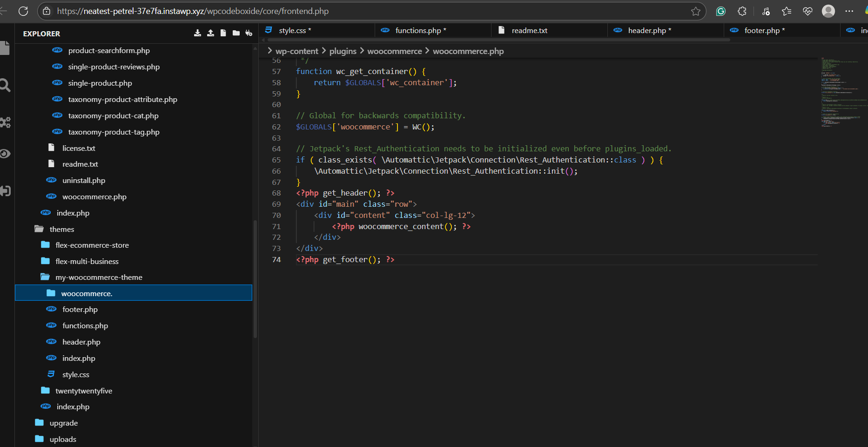868x447 pixels.
Task: Switch to the header.php tab
Action: [666, 30]
